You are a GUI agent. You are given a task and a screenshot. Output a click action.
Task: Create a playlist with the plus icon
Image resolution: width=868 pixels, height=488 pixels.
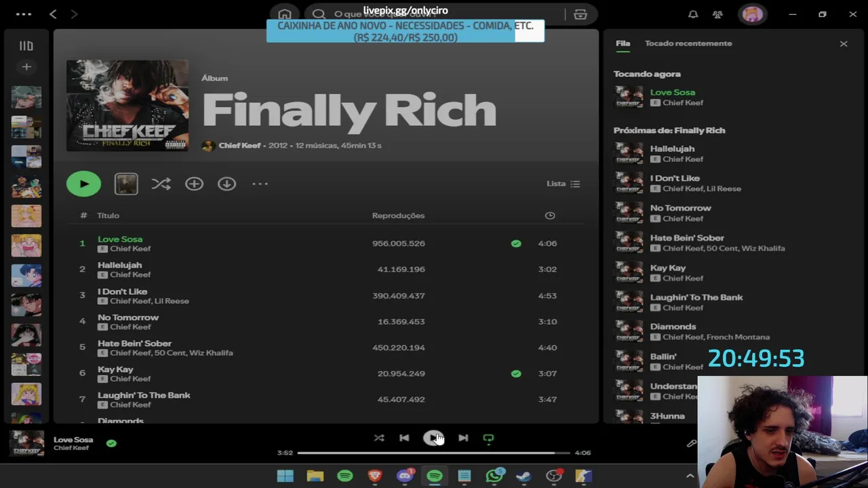click(x=26, y=67)
